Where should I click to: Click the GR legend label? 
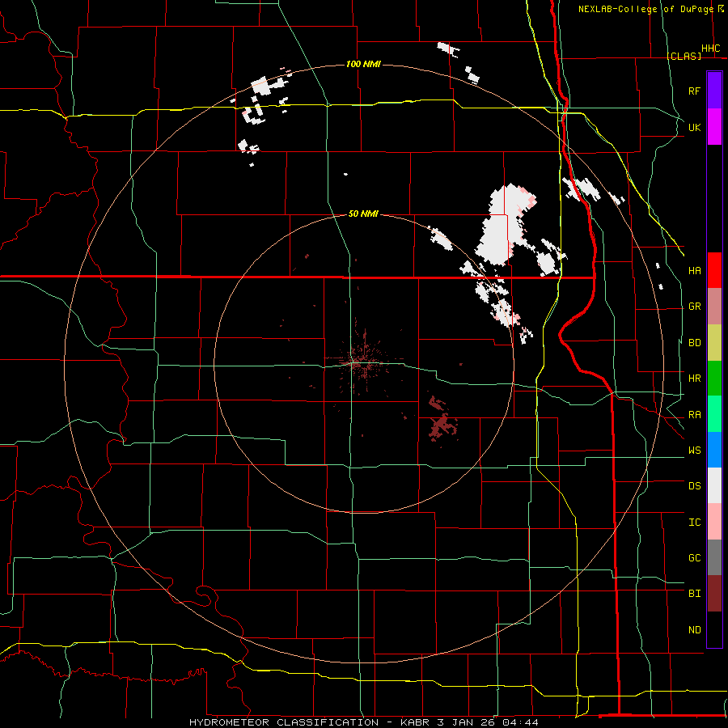tap(695, 307)
